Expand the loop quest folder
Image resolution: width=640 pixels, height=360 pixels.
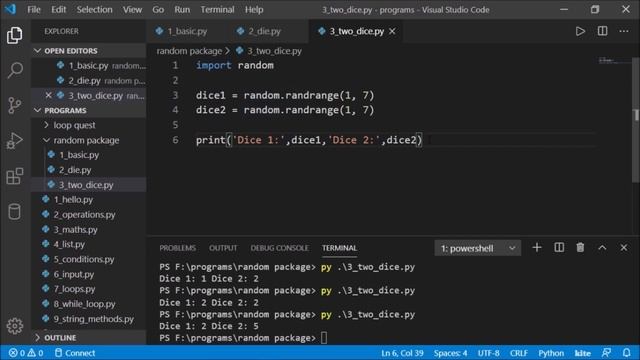74,125
